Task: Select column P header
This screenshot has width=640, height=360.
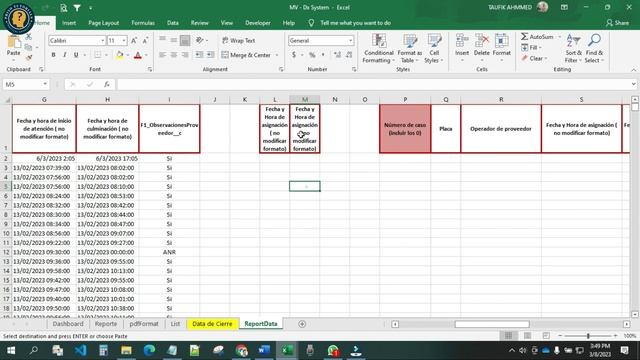Action: coord(405,100)
